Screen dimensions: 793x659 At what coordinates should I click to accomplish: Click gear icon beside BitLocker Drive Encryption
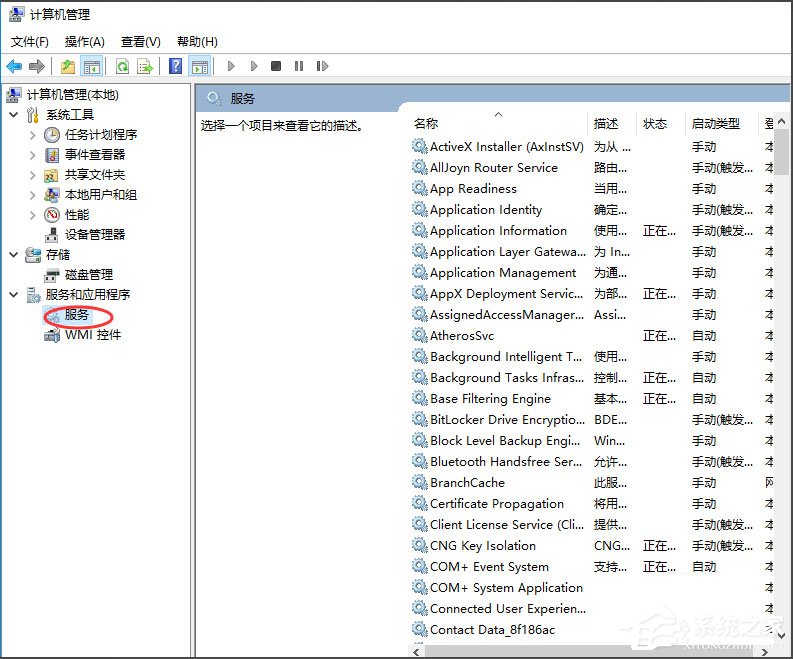pyautogui.click(x=419, y=419)
